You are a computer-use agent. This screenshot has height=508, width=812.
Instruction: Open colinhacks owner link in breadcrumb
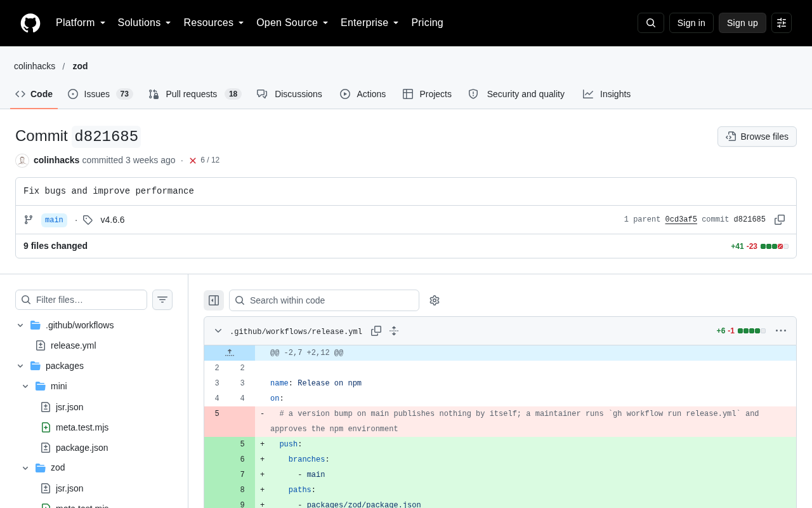pos(35,66)
